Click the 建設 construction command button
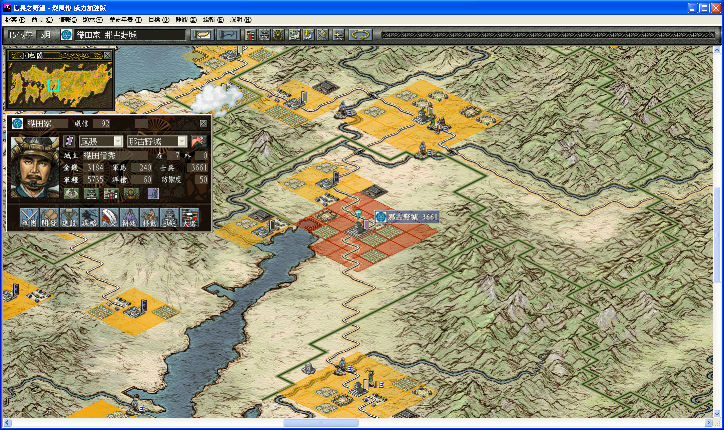This screenshot has width=724, height=430. [68, 217]
